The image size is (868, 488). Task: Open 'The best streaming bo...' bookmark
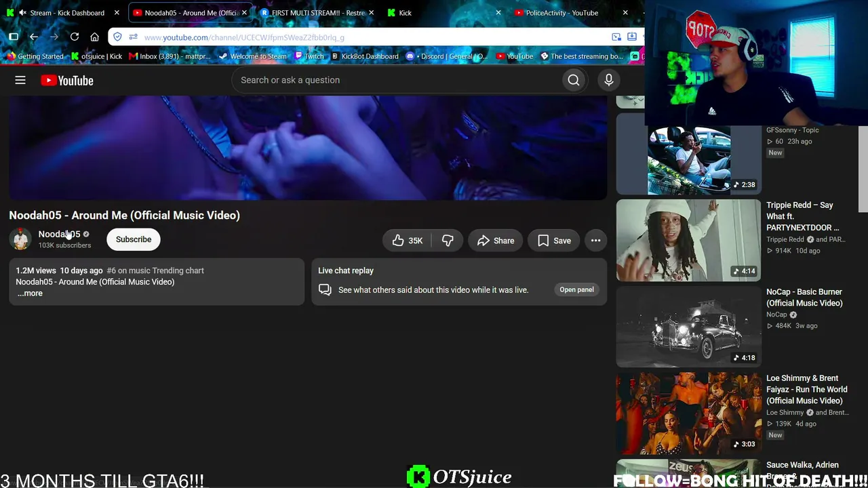(x=581, y=56)
